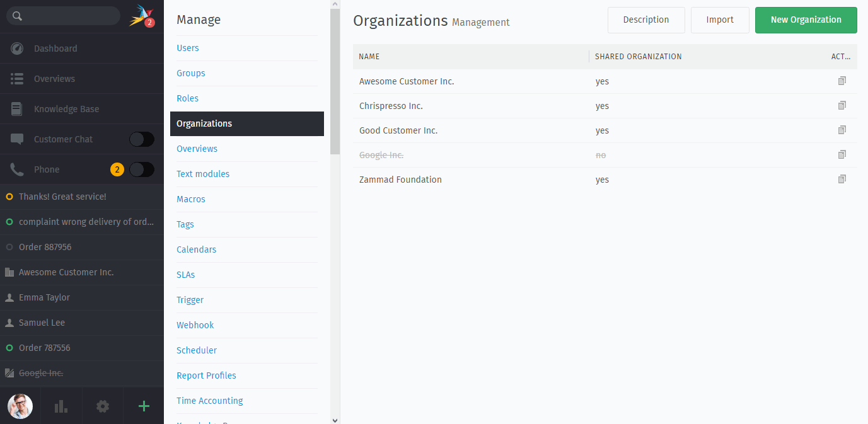This screenshot has height=424, width=868.
Task: Toggle the Phone availability switch
Action: pyautogui.click(x=142, y=169)
